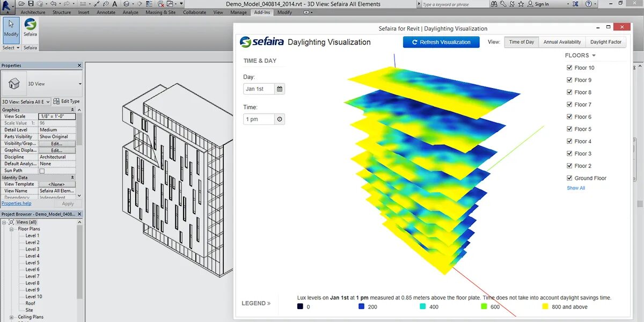Click the Switch Windows icon
Screen dimensions: 644x322
tap(170, 4)
